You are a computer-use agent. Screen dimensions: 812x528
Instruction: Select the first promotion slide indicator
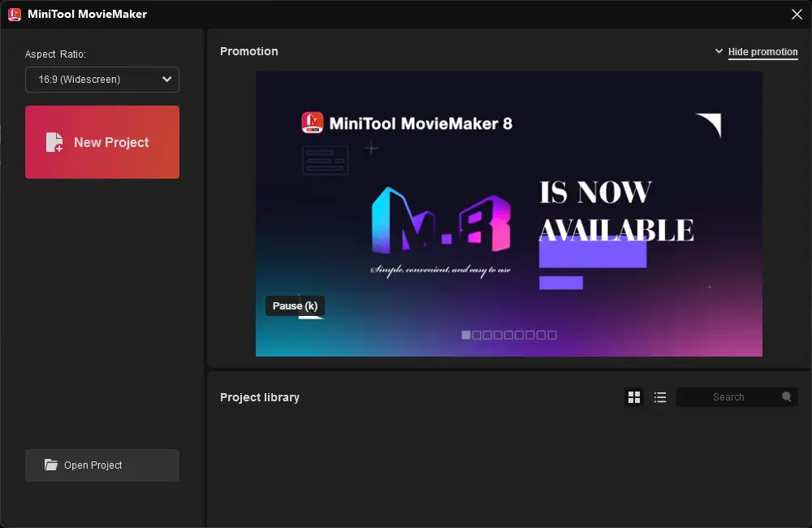(x=466, y=335)
